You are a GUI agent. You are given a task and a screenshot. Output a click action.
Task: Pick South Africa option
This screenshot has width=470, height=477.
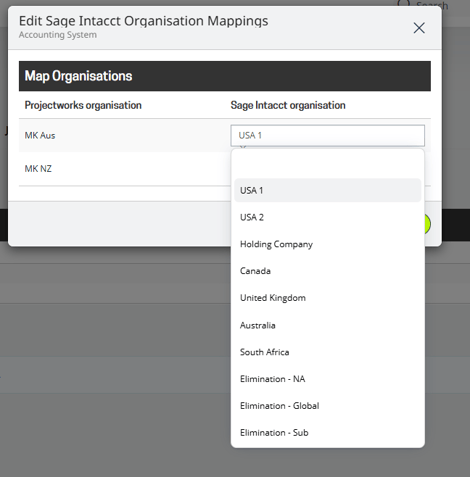pyautogui.click(x=327, y=352)
